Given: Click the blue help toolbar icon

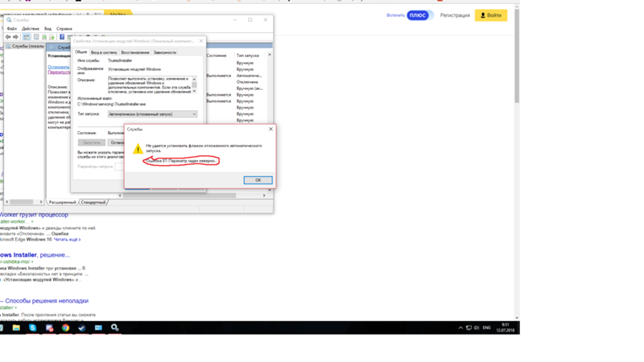Looking at the screenshot, I should pyautogui.click(x=62, y=37).
